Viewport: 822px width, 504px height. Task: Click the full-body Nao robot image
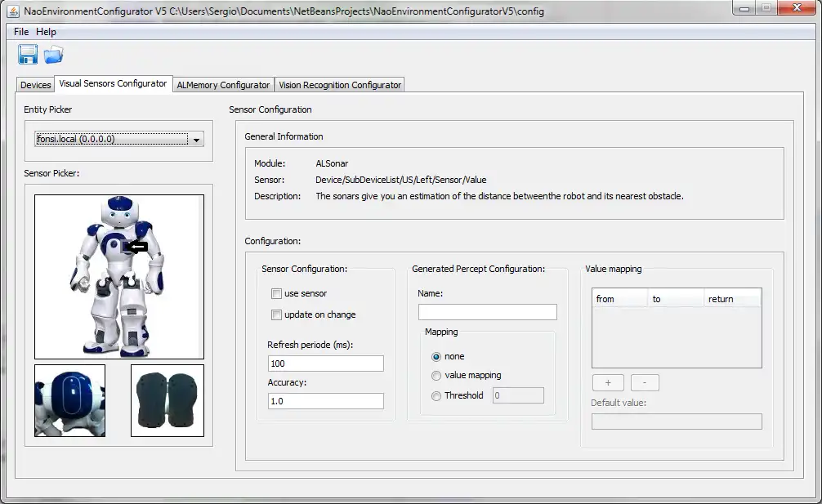pos(119,277)
